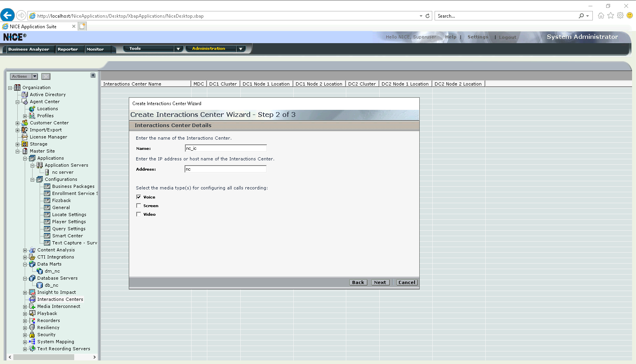Expand the Customer Center tree node

17,123
